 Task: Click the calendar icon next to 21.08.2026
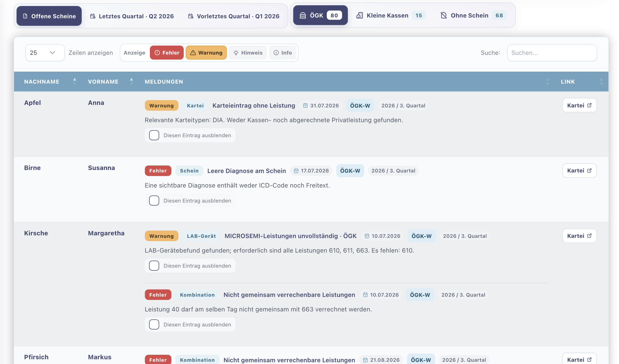tap(365, 360)
